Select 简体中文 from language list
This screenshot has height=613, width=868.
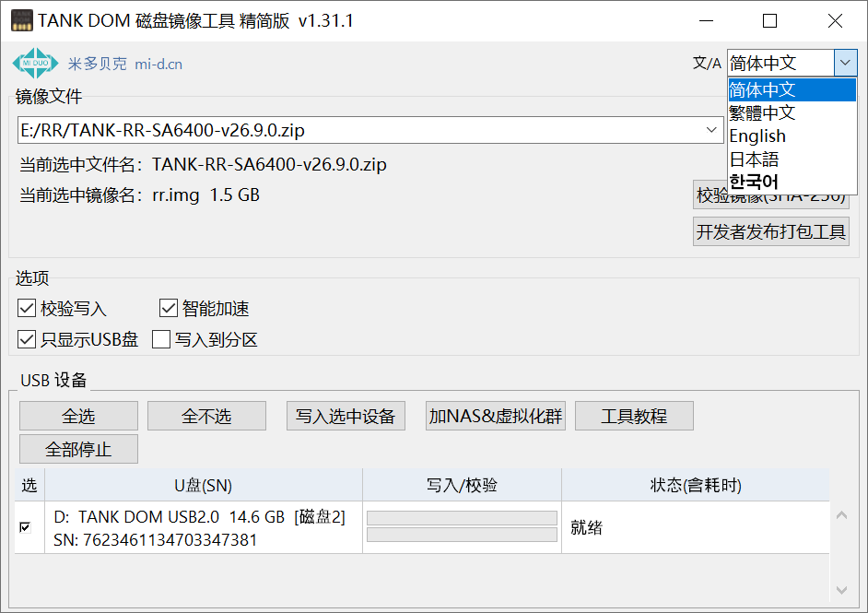792,89
